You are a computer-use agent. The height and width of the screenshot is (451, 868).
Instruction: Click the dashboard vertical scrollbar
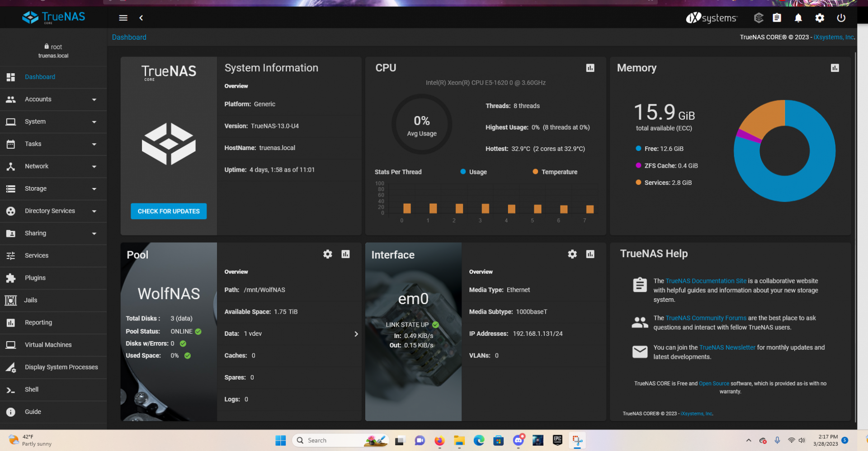tap(855, 237)
